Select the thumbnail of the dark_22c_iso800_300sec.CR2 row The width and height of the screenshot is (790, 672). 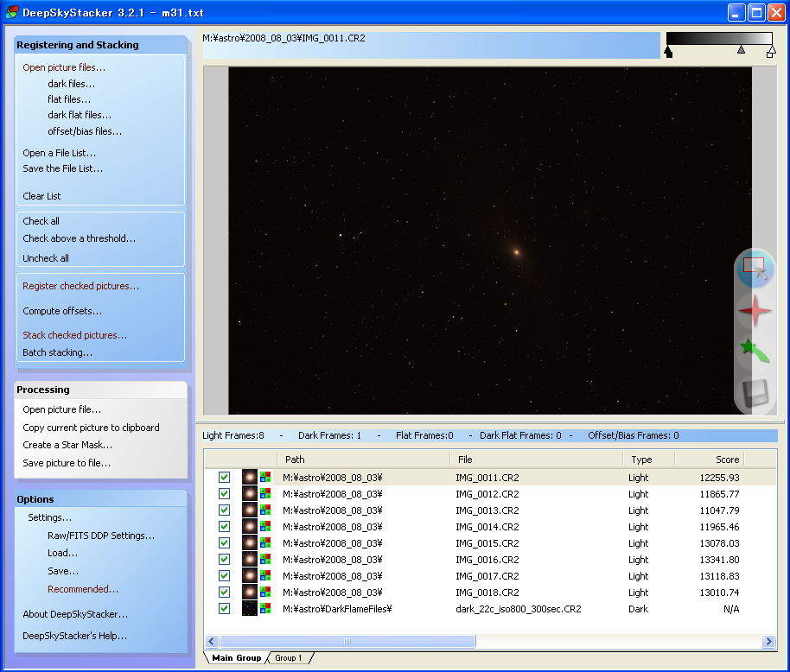coord(250,608)
